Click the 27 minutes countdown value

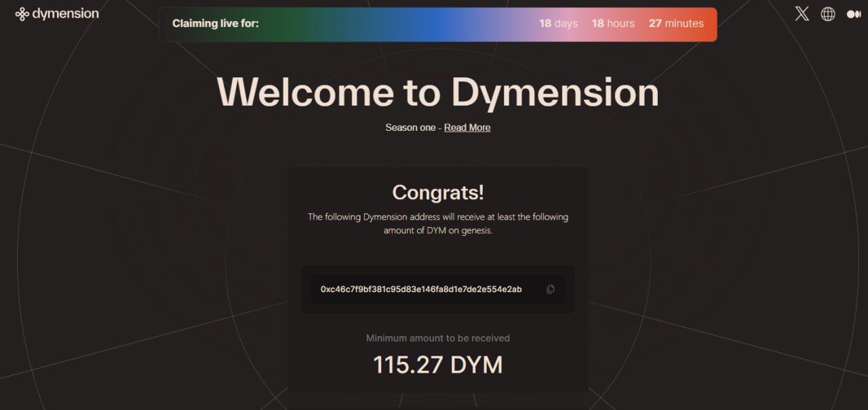676,24
